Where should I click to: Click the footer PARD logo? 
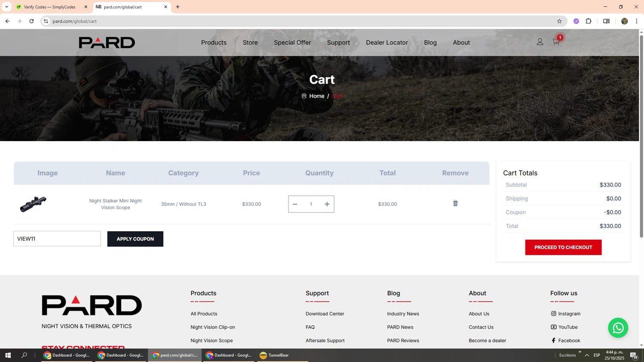coord(92,305)
